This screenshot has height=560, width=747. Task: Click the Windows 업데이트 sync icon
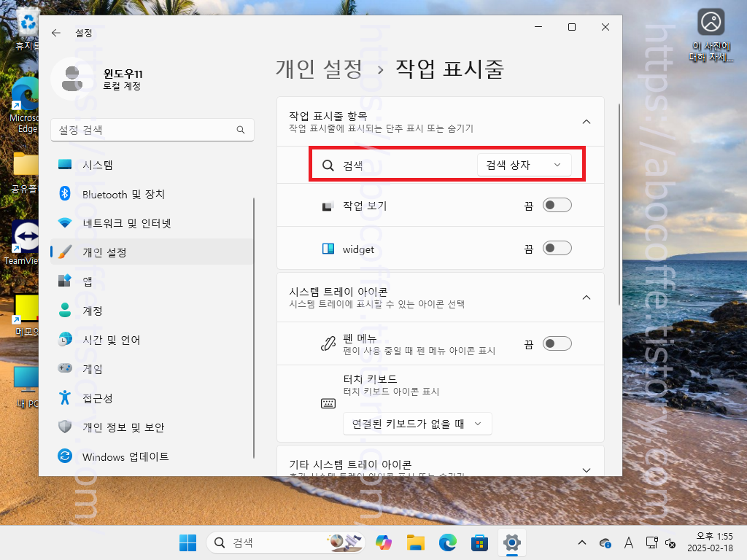coord(65,456)
